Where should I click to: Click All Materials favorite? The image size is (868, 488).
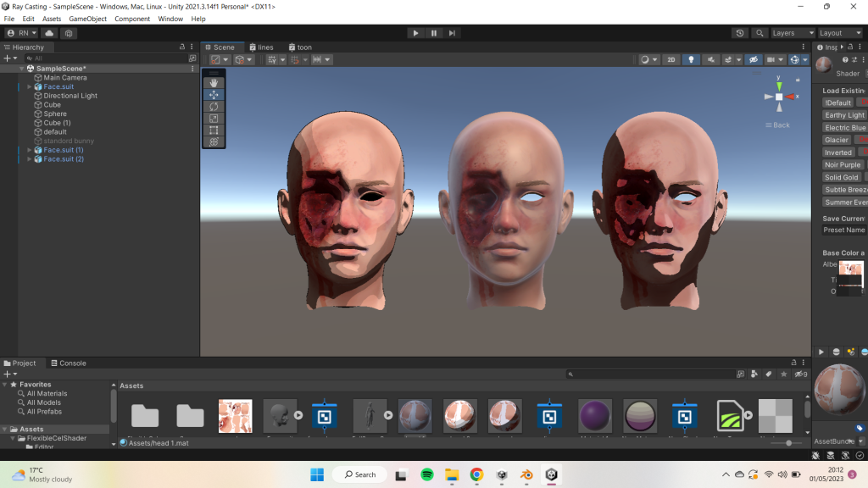click(47, 393)
